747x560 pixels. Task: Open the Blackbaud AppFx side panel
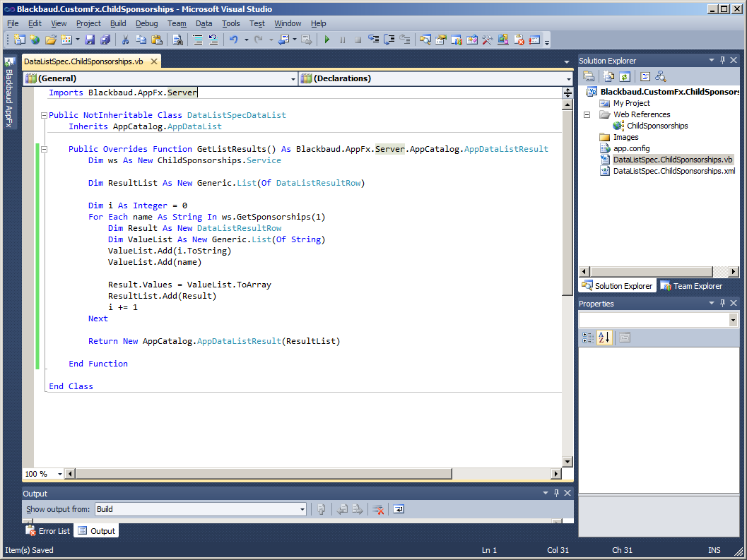tap(9, 93)
